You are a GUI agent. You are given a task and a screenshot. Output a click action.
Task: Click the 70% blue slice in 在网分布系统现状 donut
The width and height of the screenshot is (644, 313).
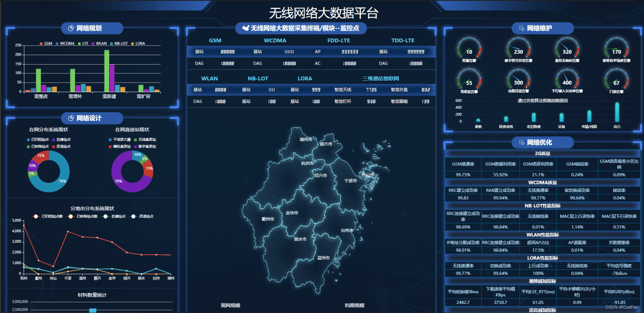tap(62, 181)
